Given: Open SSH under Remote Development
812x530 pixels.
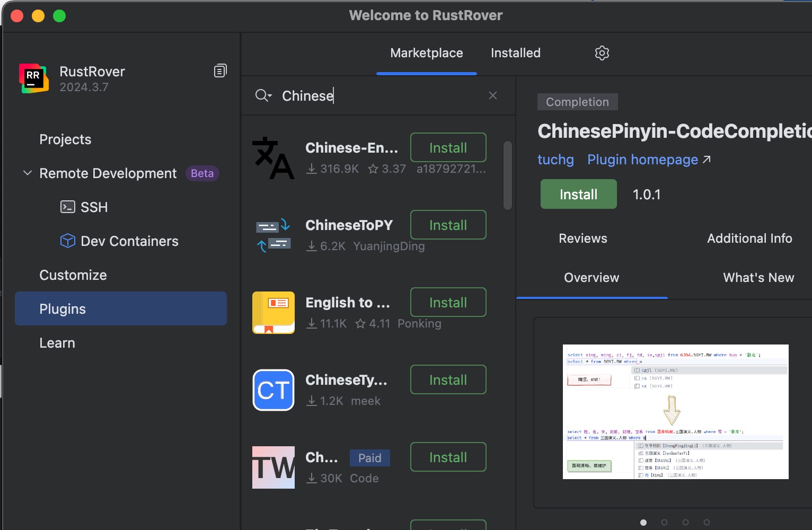Looking at the screenshot, I should (x=93, y=207).
